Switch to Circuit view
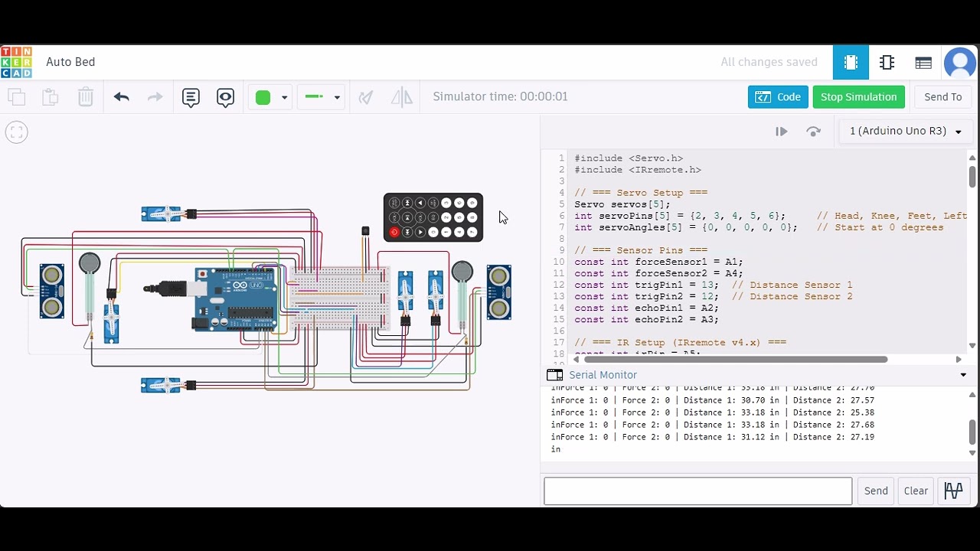This screenshot has width=980, height=551. click(x=851, y=63)
